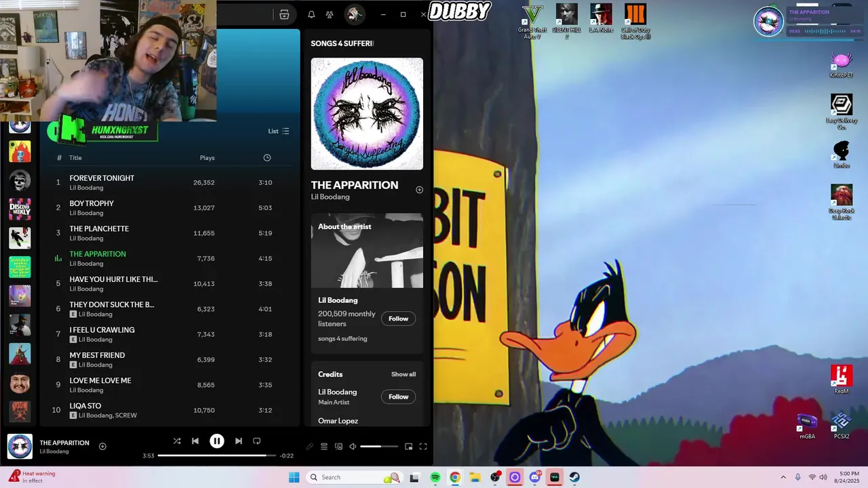Open the List view options dropdown
Screen dimensions: 868x488
(x=279, y=131)
